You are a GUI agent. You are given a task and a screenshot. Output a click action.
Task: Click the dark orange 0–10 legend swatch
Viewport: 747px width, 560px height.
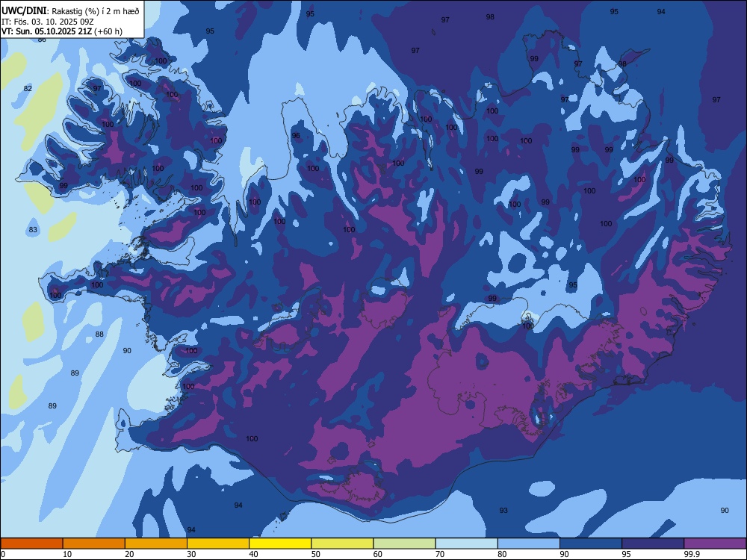31,544
